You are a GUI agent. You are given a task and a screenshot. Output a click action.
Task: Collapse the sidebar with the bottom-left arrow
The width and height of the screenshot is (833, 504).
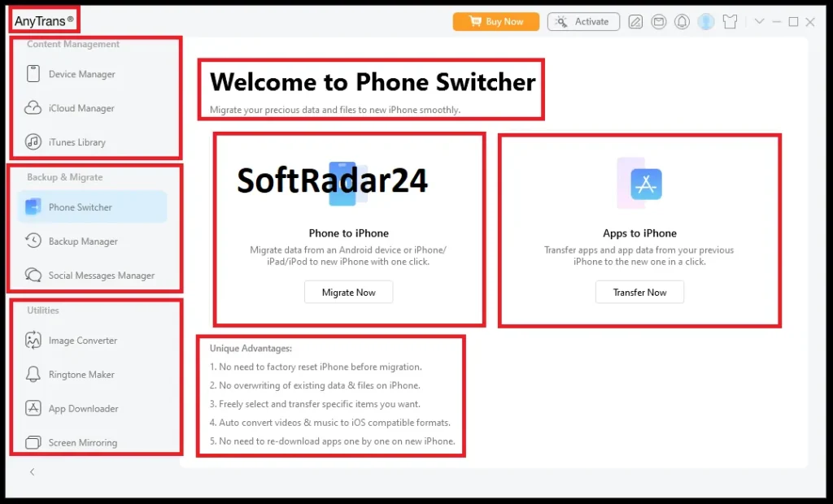coord(32,471)
